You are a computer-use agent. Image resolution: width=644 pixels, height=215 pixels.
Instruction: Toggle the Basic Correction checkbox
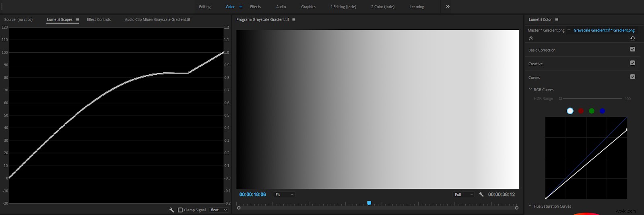tap(632, 49)
